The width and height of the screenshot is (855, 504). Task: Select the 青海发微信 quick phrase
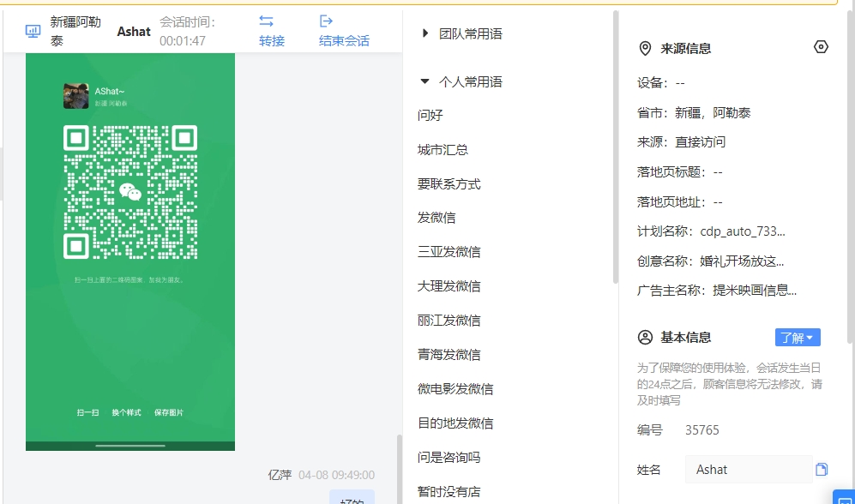coord(449,355)
